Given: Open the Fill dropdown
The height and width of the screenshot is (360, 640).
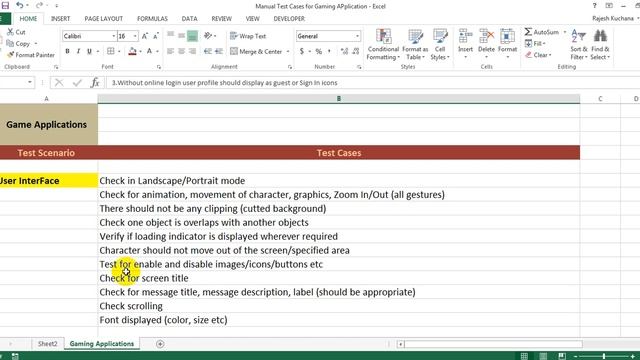Looking at the screenshot, I should [536, 43].
